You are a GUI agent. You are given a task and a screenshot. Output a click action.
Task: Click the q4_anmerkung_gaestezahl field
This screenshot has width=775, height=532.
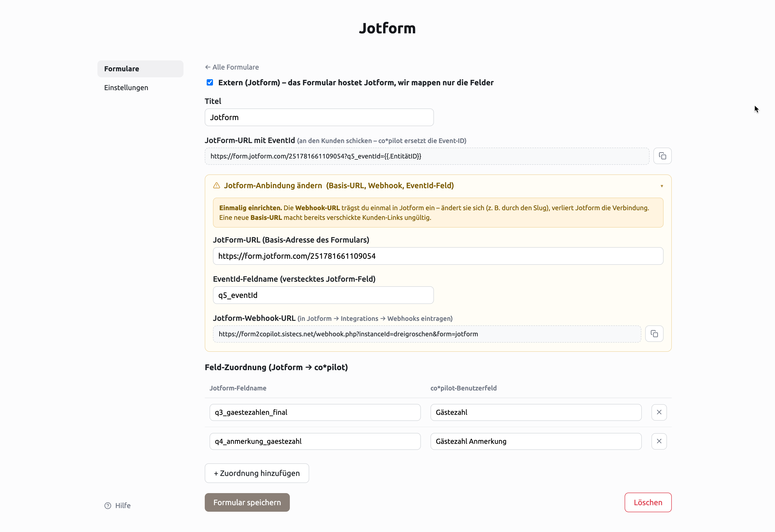click(x=315, y=441)
